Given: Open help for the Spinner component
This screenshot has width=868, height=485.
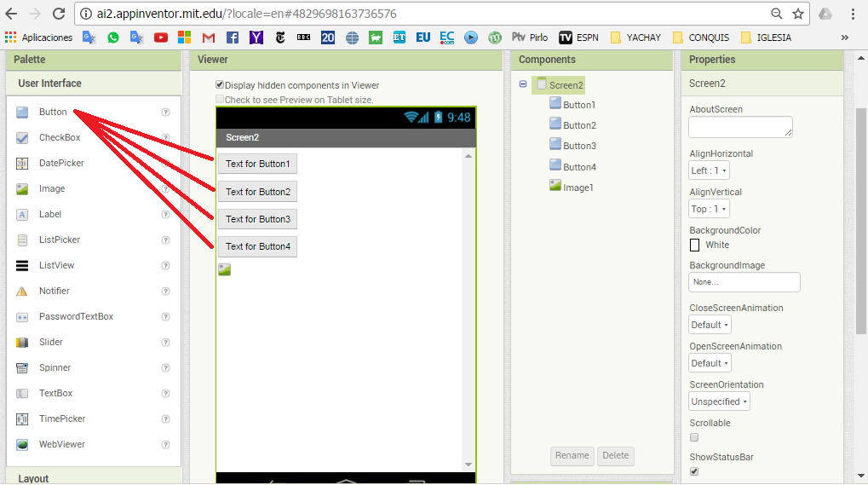Looking at the screenshot, I should (165, 368).
